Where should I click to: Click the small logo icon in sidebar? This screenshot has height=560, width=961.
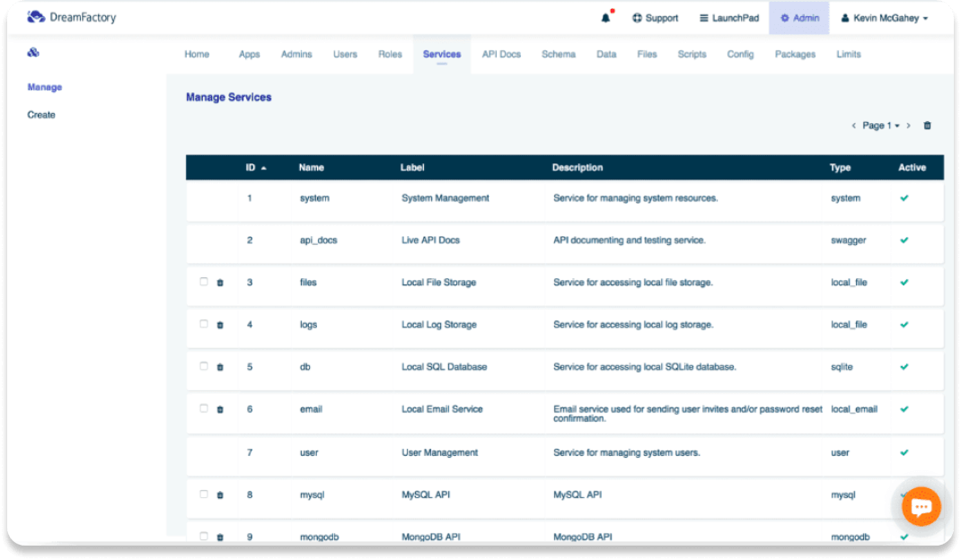(x=33, y=53)
